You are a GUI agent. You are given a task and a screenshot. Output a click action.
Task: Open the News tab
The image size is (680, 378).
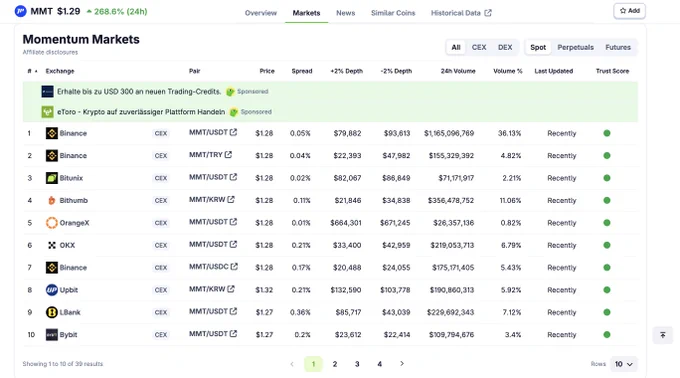click(346, 13)
